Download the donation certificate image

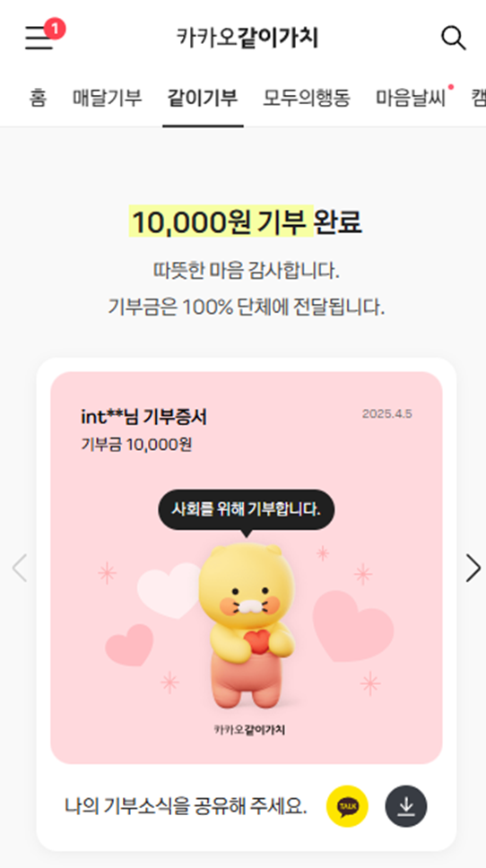(x=406, y=806)
